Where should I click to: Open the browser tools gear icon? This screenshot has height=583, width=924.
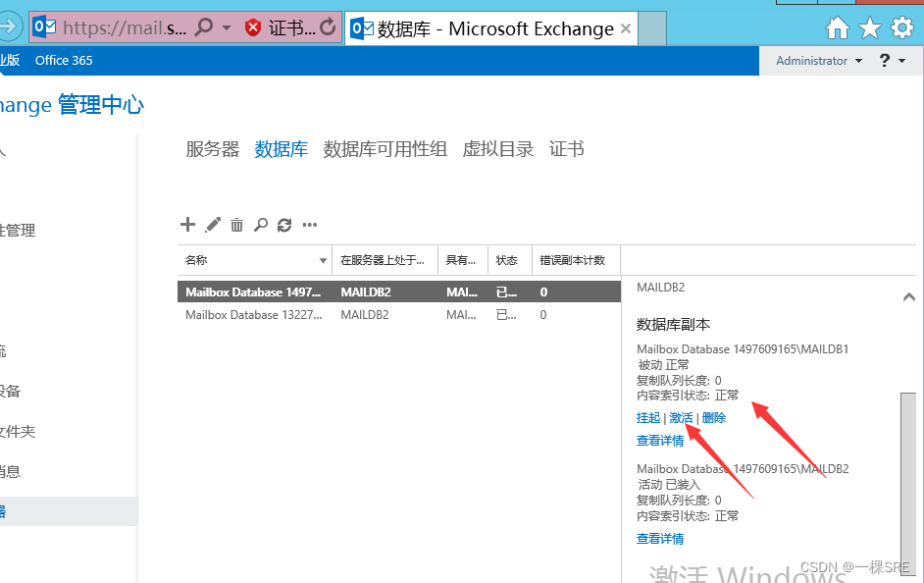click(902, 27)
